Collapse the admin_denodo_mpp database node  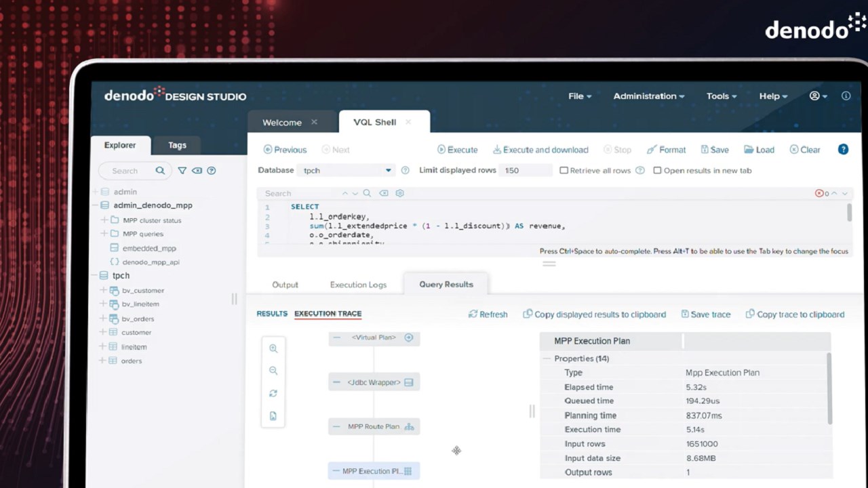click(x=96, y=205)
